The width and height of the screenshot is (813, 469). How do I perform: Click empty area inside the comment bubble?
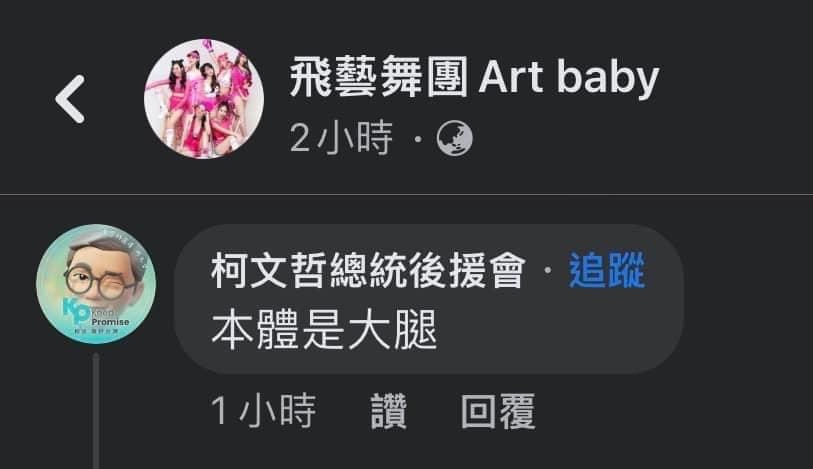(x=560, y=332)
